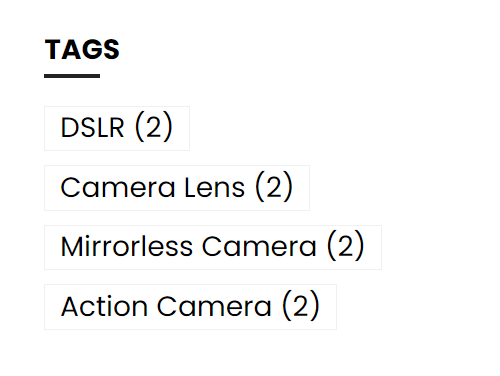
Task: Open the Mirrorless Camera tag
Action: pos(213,247)
